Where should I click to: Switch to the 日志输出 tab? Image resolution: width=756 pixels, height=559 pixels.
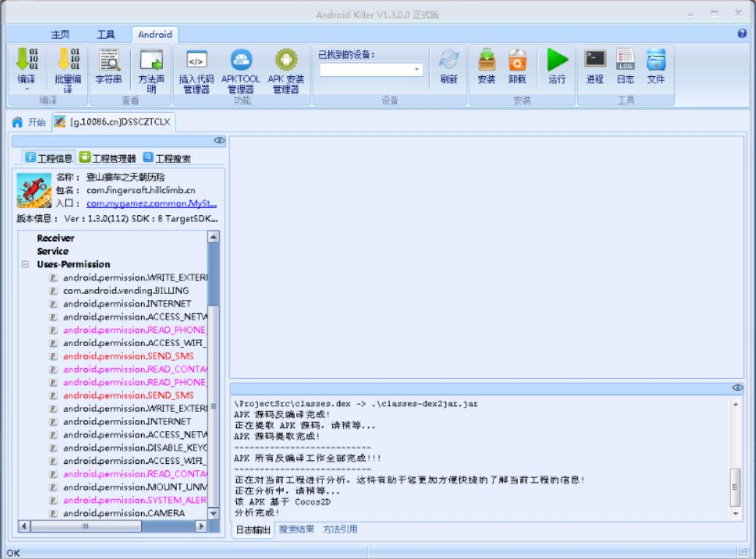pos(253,530)
